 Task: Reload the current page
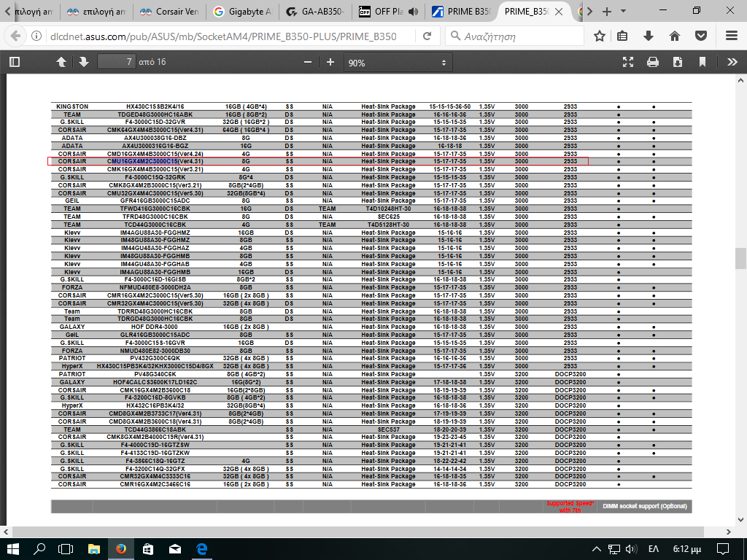[x=427, y=36]
